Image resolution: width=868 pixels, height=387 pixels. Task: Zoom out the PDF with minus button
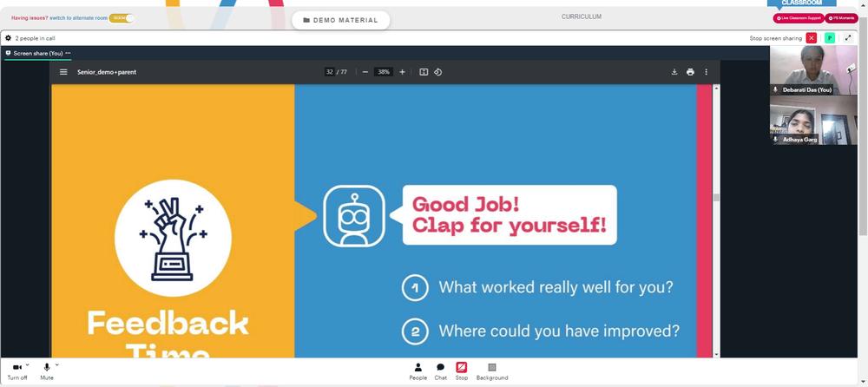click(365, 72)
